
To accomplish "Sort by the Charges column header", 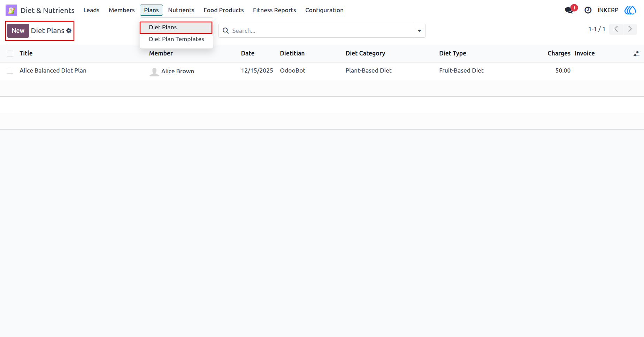I will [x=559, y=53].
